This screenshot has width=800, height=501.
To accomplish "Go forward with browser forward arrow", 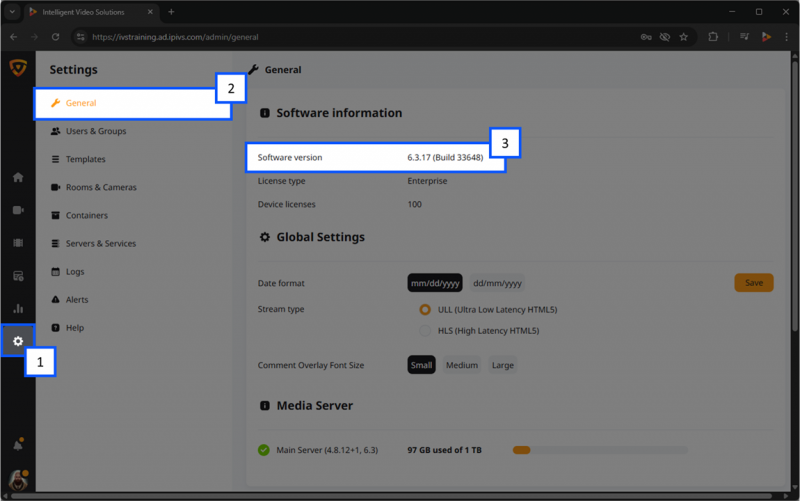I will coord(34,37).
